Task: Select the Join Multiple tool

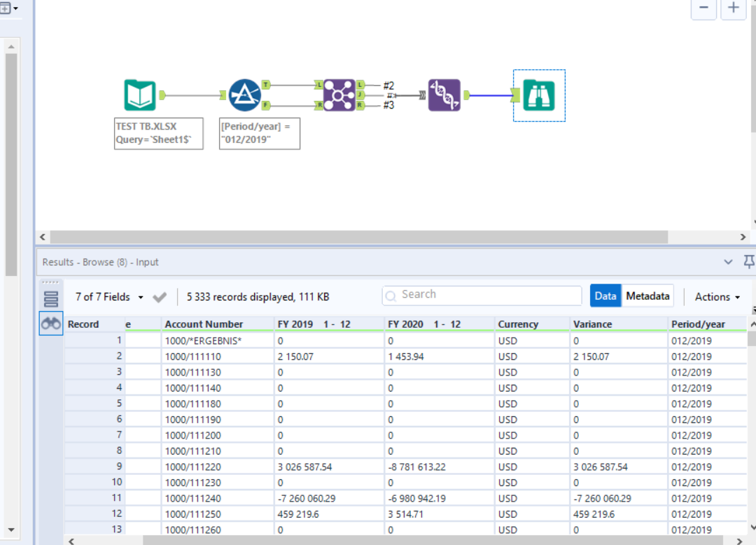Action: tap(338, 95)
